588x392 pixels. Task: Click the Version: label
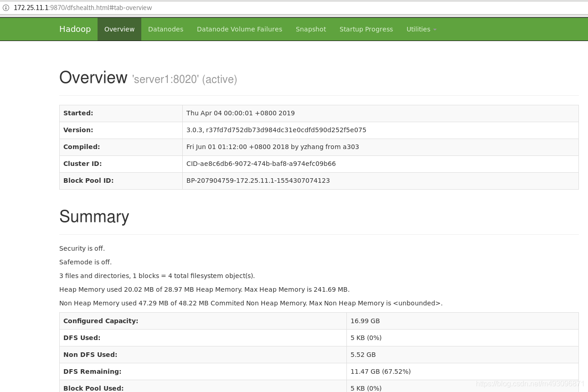pyautogui.click(x=78, y=130)
